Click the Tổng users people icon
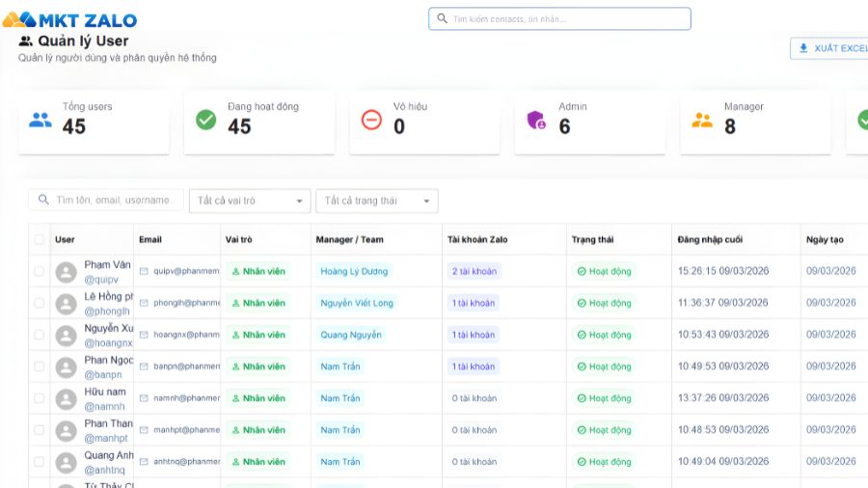 [x=41, y=120]
